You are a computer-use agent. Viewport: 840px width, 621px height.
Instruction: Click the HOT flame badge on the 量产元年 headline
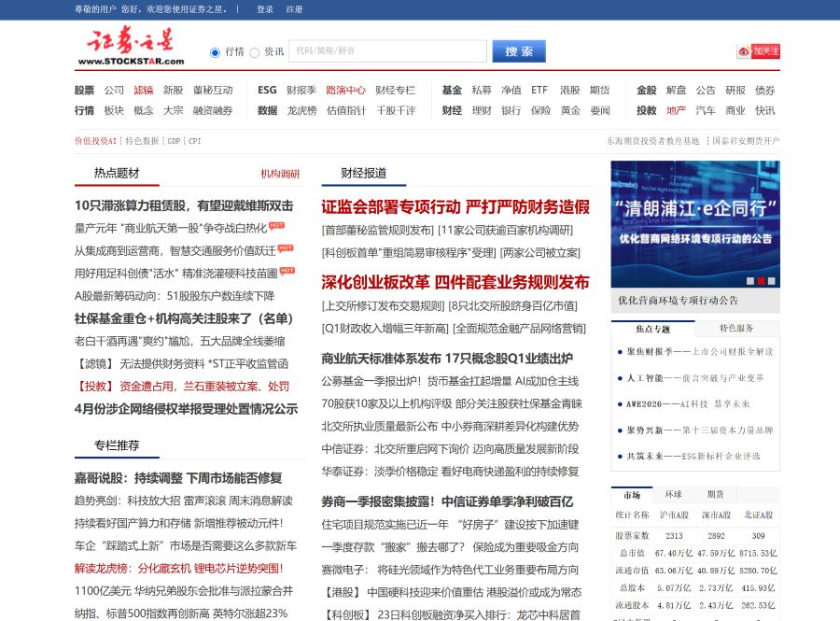tap(278, 228)
